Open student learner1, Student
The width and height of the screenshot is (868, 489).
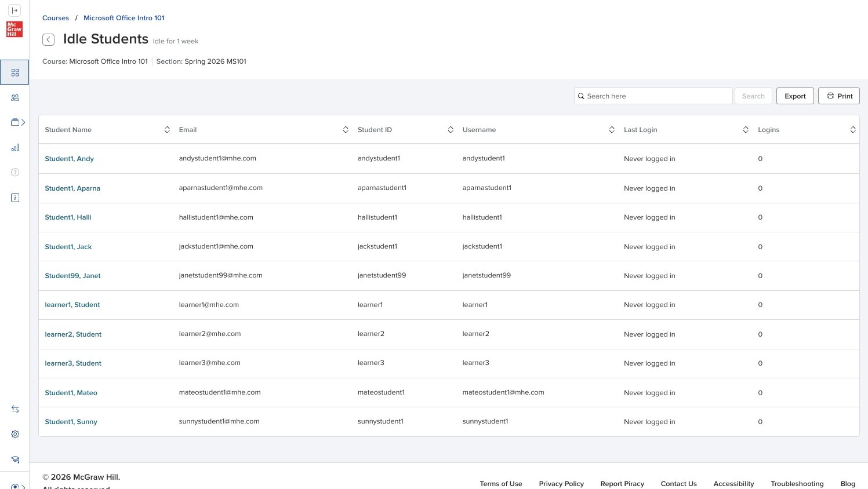tap(72, 305)
